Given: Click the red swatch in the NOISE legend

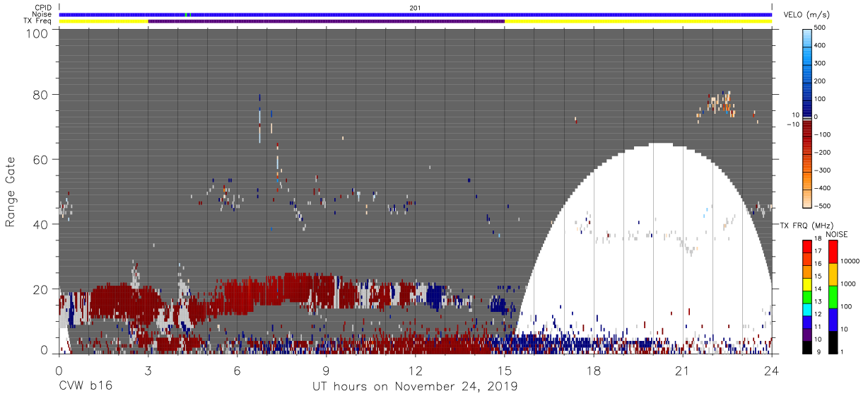Looking at the screenshot, I should pos(832,251).
